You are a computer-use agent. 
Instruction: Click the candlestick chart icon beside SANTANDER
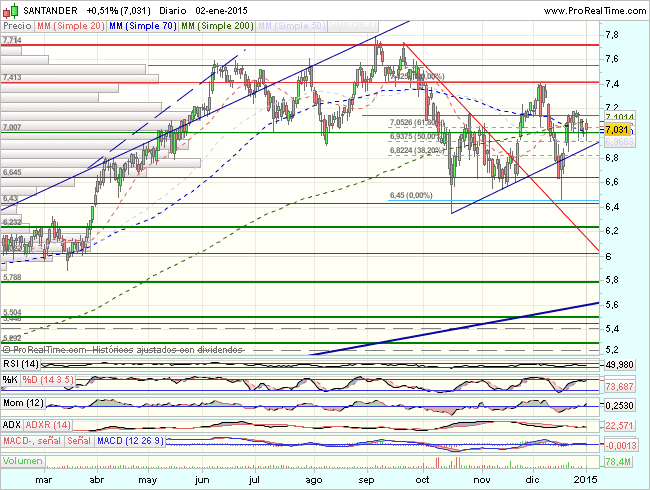pyautogui.click(x=10, y=10)
